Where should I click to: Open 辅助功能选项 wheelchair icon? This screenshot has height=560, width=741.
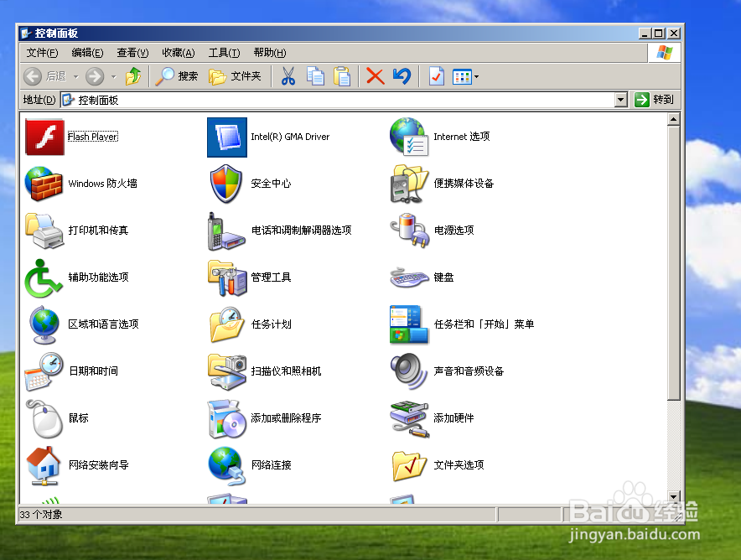43,277
